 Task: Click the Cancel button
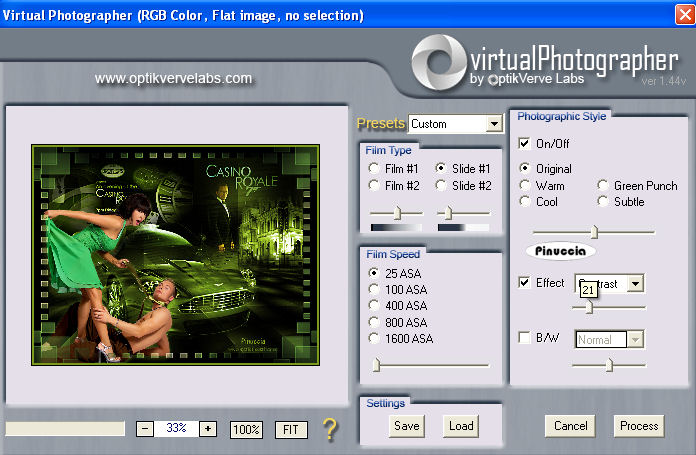570,426
